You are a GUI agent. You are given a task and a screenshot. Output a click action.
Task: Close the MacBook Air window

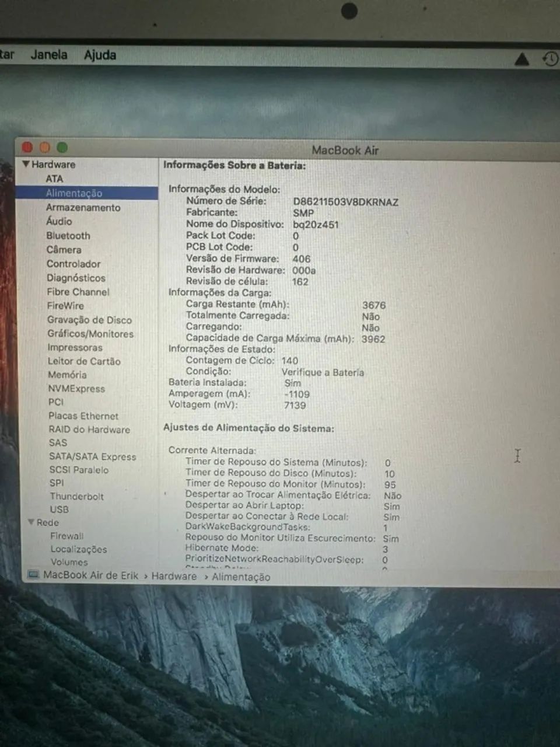[27, 148]
